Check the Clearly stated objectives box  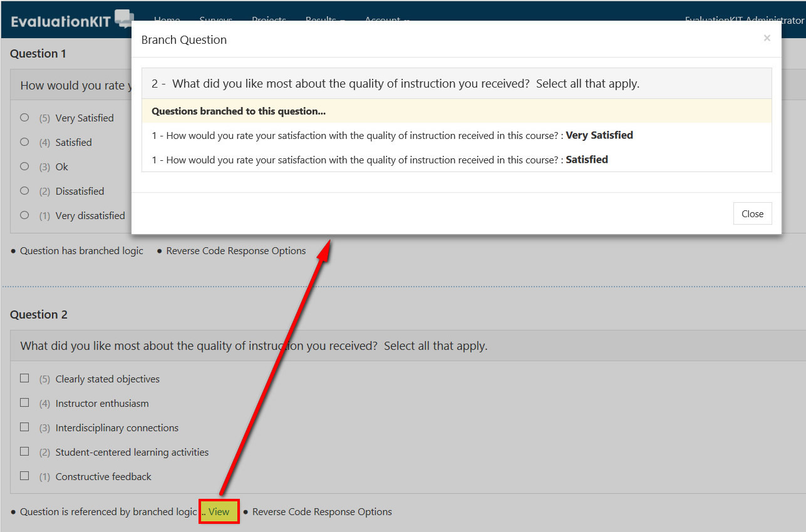pos(24,378)
